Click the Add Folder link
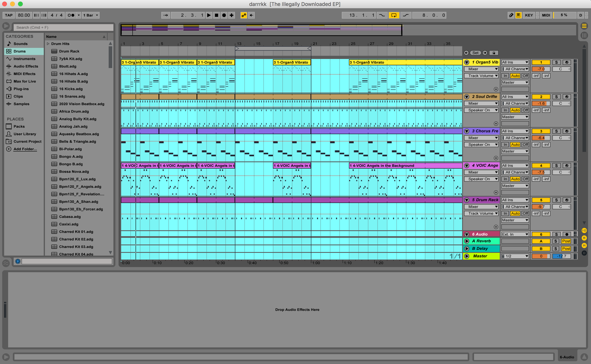 pyautogui.click(x=25, y=149)
